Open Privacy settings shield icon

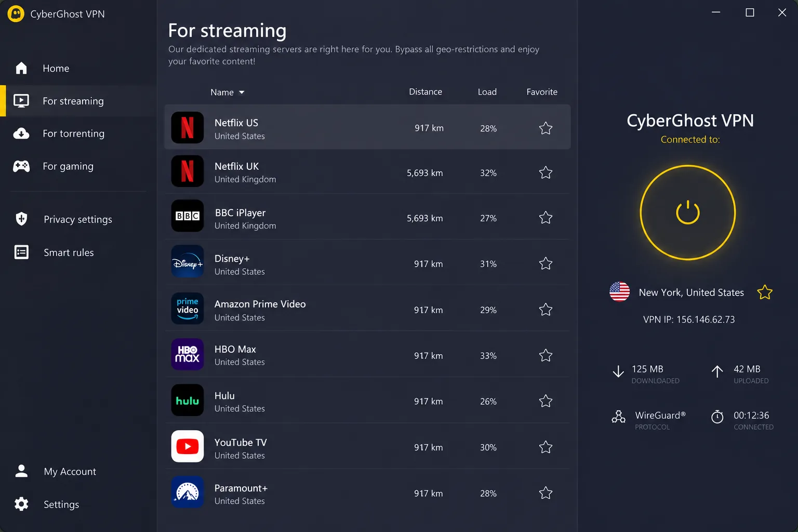coord(21,219)
